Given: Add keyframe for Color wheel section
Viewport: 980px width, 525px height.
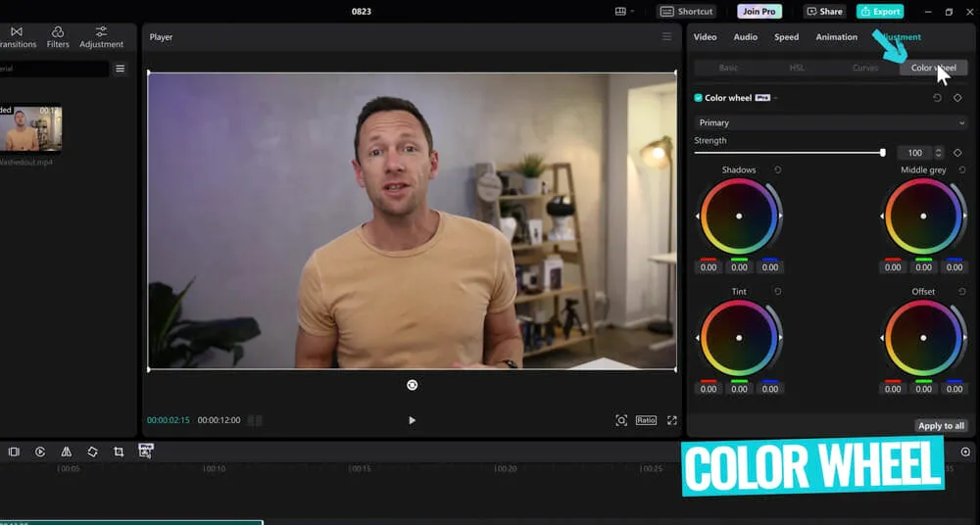Looking at the screenshot, I should pyautogui.click(x=957, y=98).
